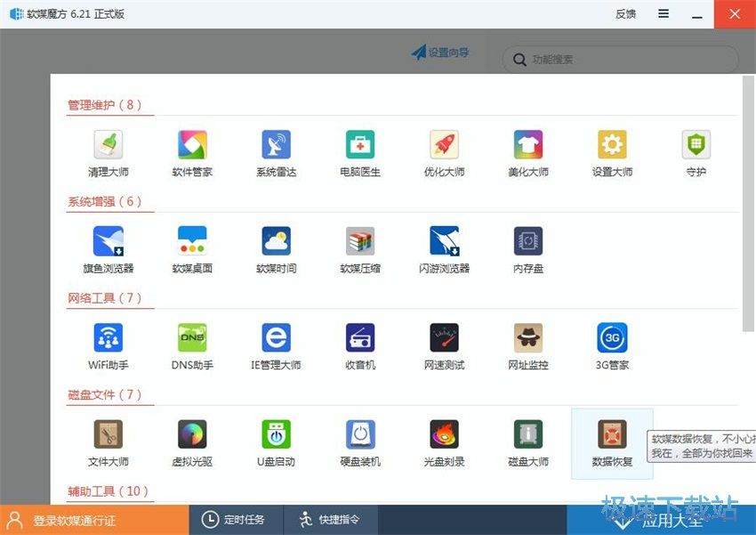This screenshot has height=535, width=756.
Task: Click the 磁盘文件 (7) category heading
Action: [x=105, y=394]
